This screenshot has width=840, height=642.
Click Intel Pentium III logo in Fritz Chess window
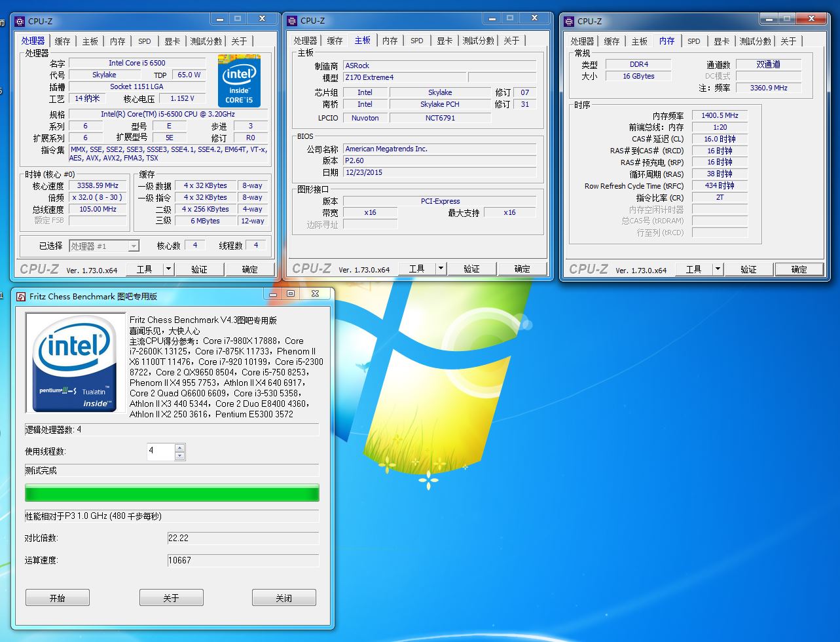pos(75,363)
